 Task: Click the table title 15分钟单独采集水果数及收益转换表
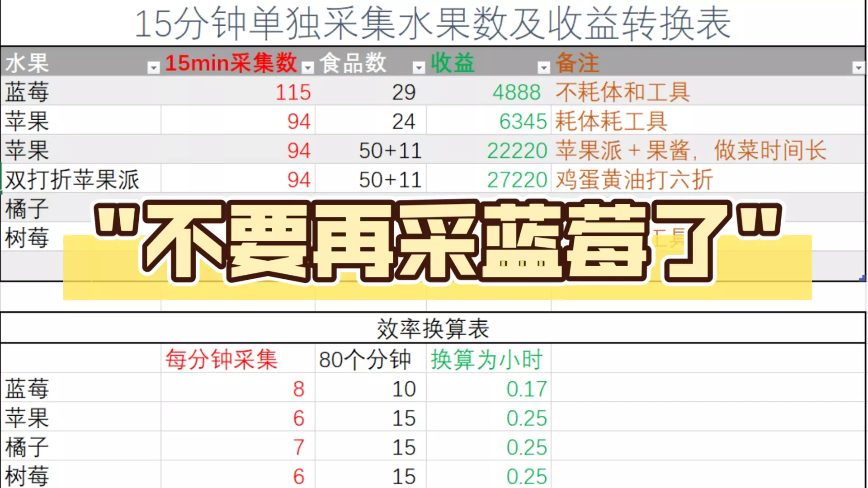433,23
